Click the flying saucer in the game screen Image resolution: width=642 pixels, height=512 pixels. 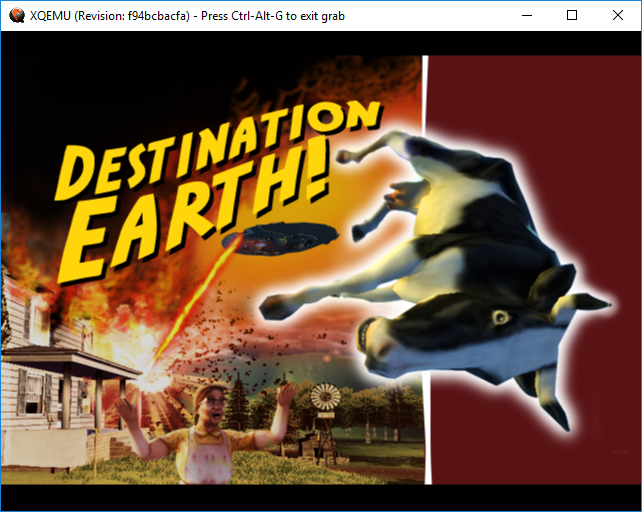click(280, 238)
